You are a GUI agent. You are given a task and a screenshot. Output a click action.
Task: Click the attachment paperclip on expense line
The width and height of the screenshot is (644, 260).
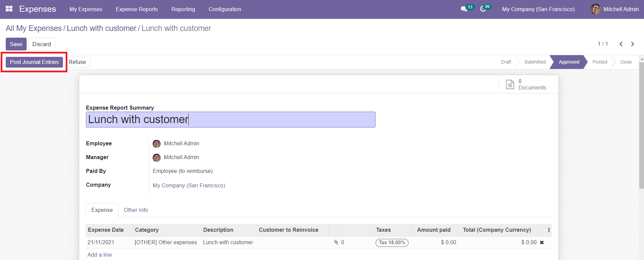(x=336, y=242)
